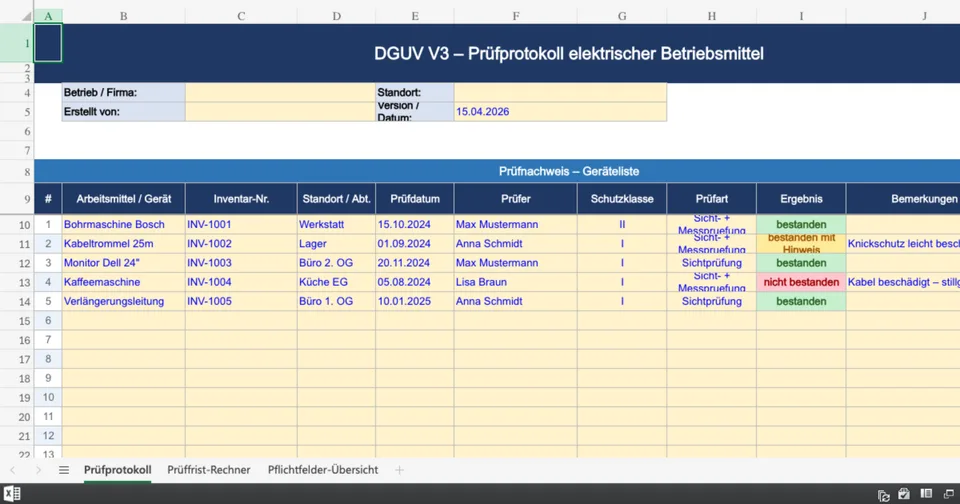This screenshot has height=504, width=960.
Task: Click the 'Lisa Braun' cell
Action: click(516, 282)
